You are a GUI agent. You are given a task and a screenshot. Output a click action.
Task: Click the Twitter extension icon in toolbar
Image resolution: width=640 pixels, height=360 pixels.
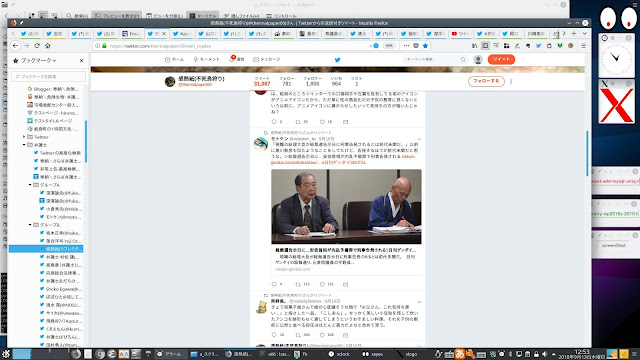point(538,46)
